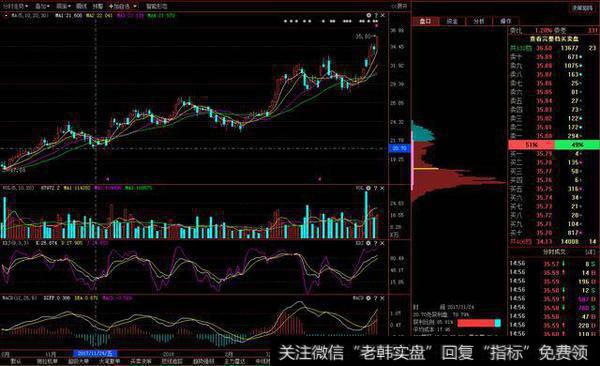Select sell row with volume 671
600x366 pixels.
554,57
